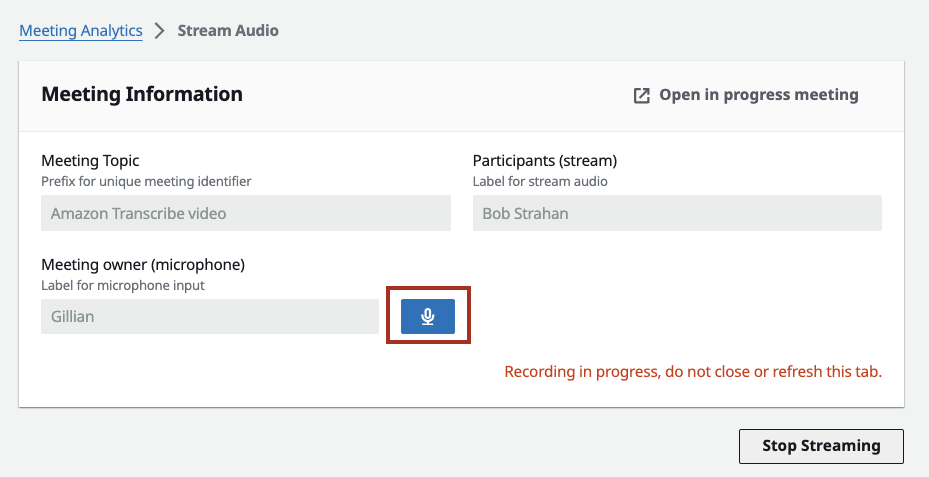Click 'Label for microphone input' hint text

[123, 285]
